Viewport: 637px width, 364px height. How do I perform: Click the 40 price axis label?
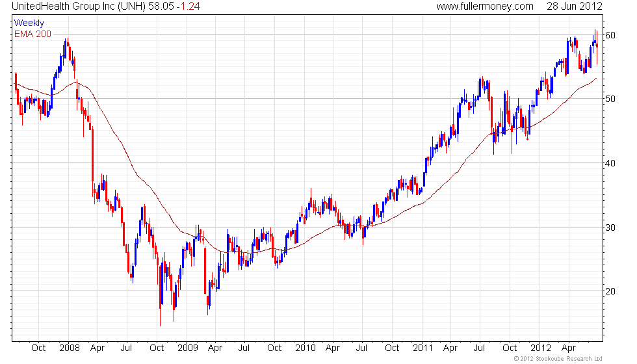(x=610, y=163)
